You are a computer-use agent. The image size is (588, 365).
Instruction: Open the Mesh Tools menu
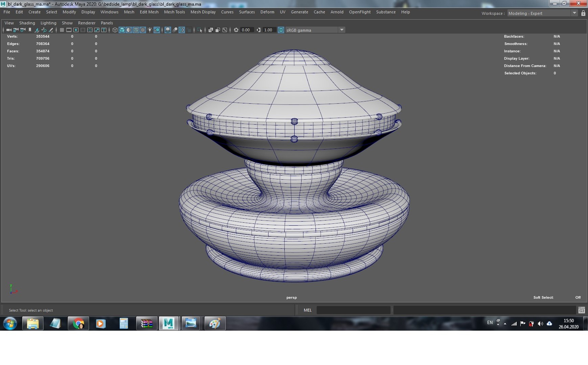click(x=175, y=12)
